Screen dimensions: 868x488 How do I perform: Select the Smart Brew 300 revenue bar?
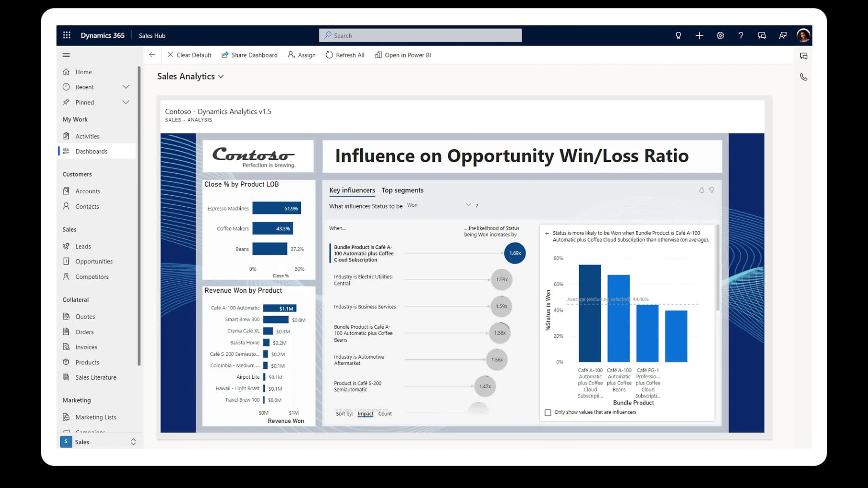point(276,320)
